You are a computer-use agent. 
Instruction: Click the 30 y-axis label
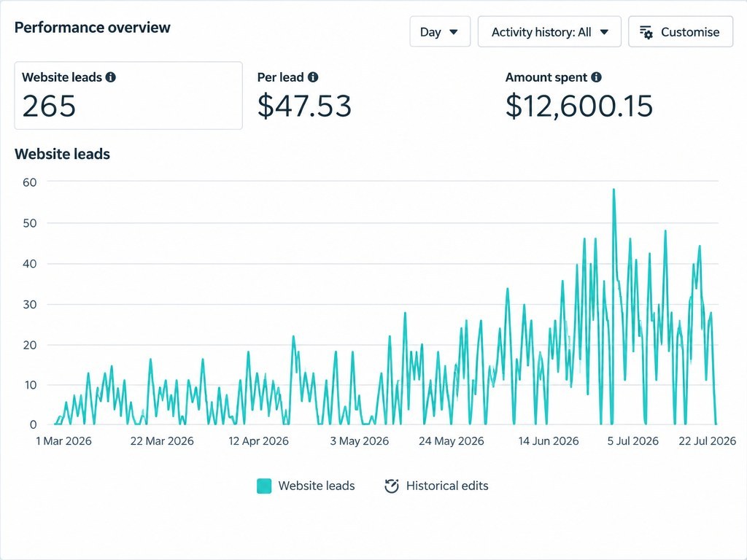29,304
